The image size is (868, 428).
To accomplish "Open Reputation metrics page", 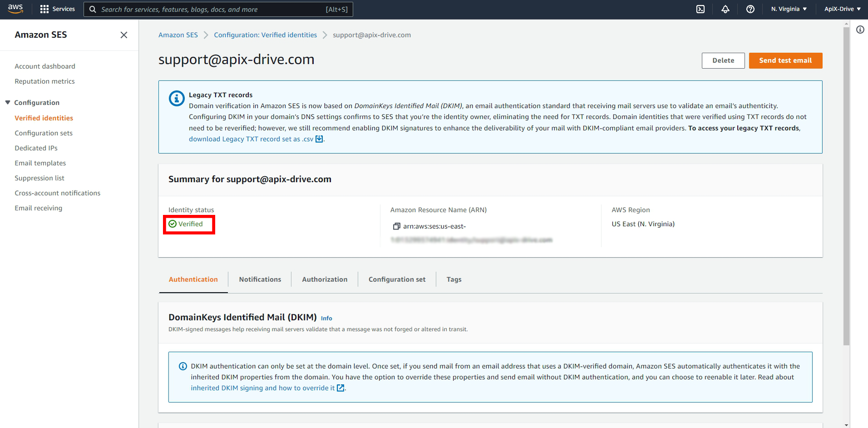I will (x=44, y=81).
